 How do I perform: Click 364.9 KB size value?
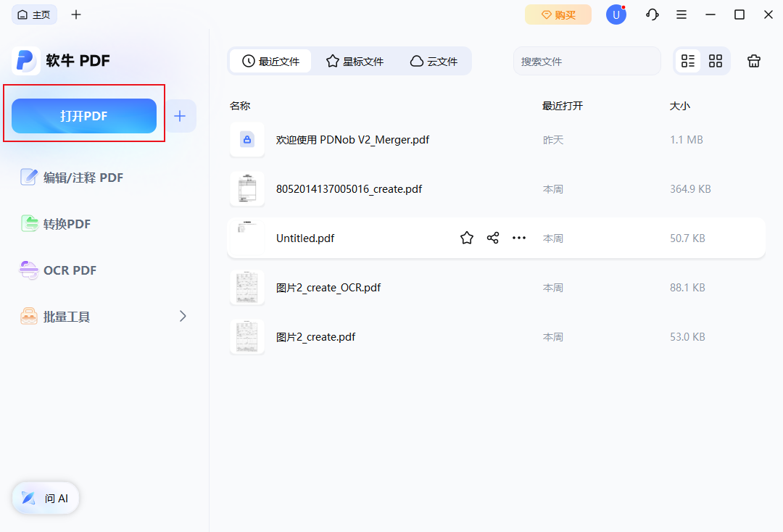[690, 189]
